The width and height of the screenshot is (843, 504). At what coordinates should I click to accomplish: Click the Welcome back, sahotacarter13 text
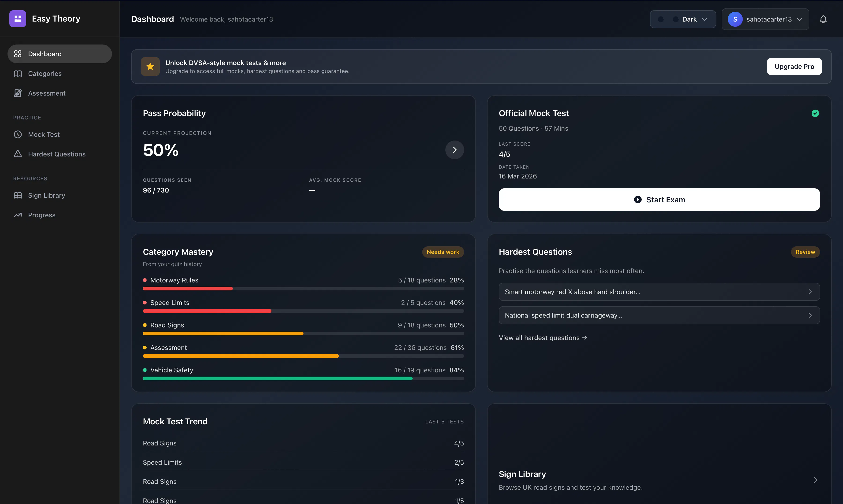pyautogui.click(x=226, y=19)
